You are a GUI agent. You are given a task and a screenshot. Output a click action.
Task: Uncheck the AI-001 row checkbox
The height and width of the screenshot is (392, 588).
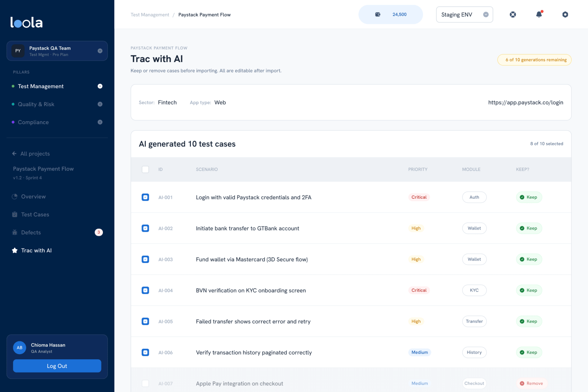coord(146,197)
